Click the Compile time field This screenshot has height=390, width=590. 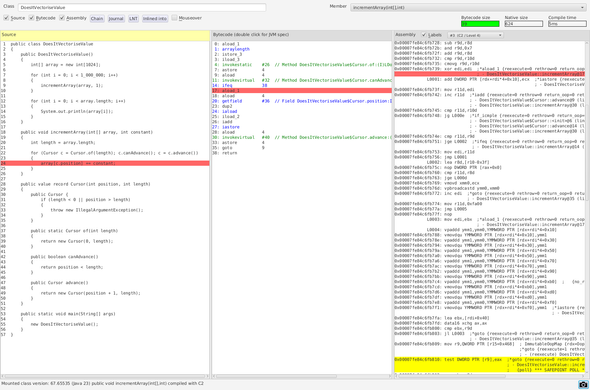[x=567, y=24]
